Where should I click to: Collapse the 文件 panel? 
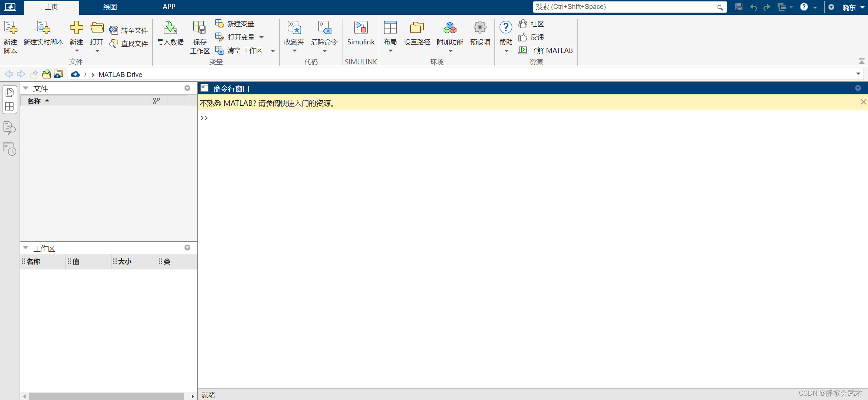coord(26,88)
